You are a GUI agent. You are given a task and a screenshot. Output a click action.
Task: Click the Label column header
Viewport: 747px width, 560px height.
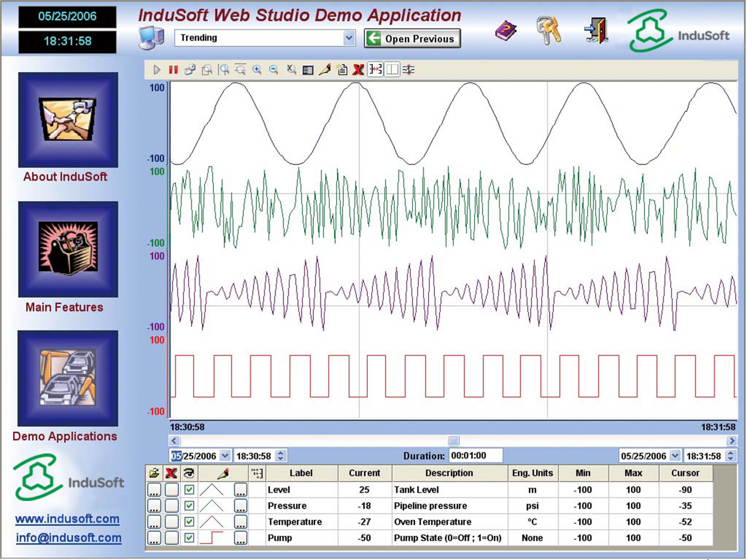(301, 473)
